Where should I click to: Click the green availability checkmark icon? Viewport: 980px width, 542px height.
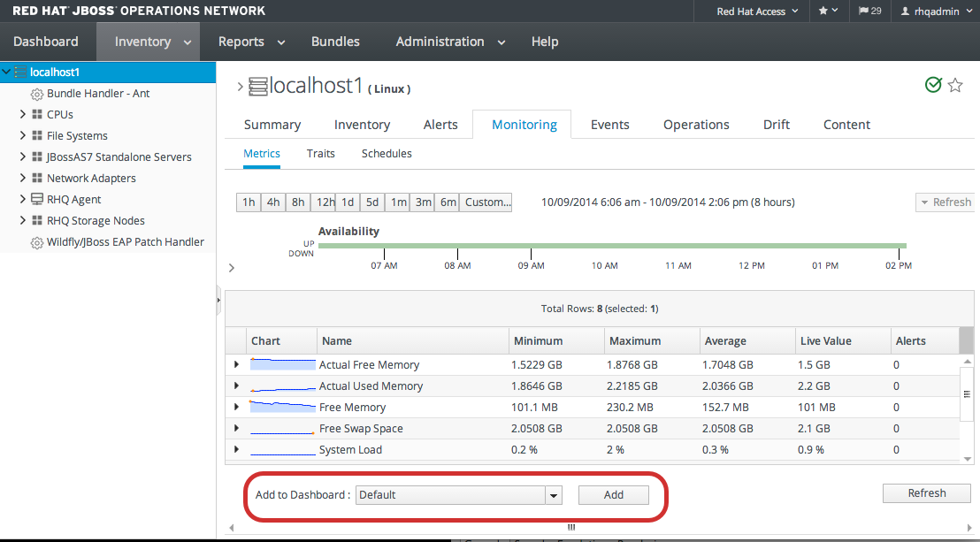tap(933, 85)
